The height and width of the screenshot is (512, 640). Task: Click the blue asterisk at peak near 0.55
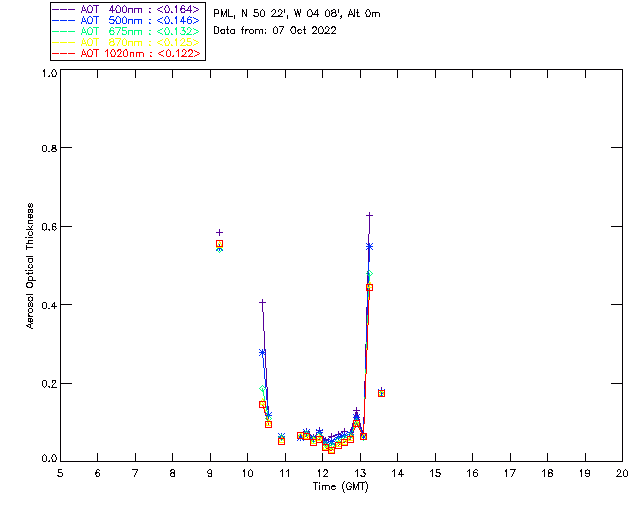(369, 246)
